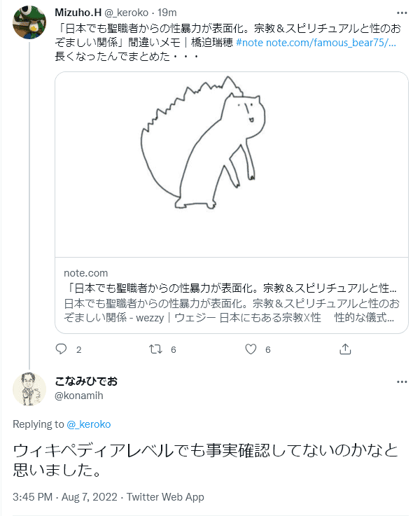Like the tweet with heart icon
420x516 pixels.
(251, 349)
